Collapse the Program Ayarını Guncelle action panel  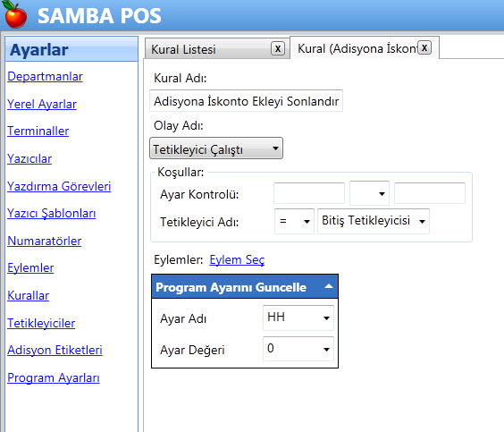329,286
